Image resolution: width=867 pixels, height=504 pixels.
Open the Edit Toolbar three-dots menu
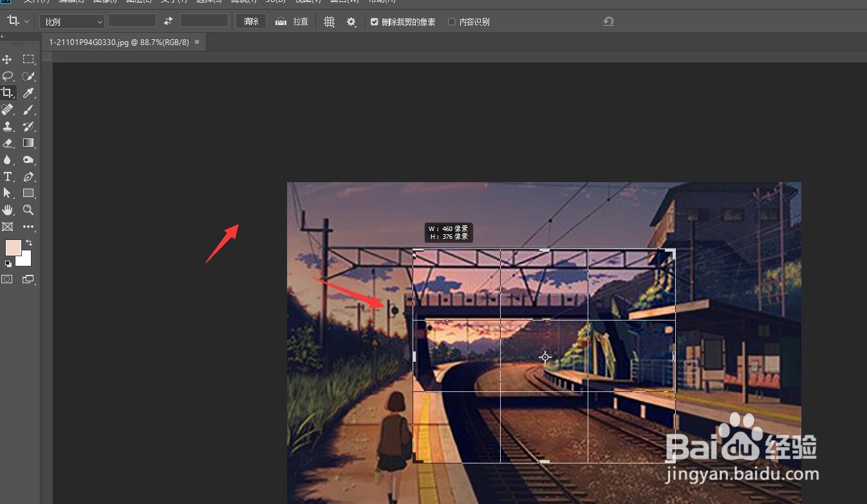(x=28, y=227)
